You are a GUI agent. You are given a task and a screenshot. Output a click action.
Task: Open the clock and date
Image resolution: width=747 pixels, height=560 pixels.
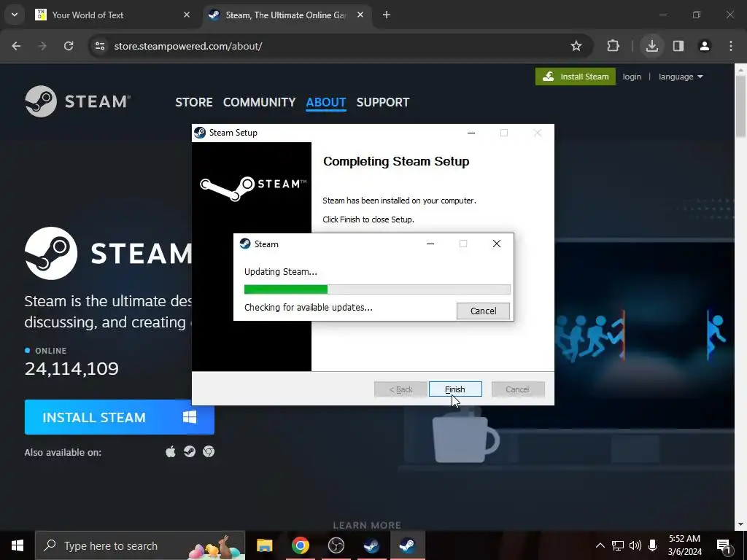pos(684,545)
